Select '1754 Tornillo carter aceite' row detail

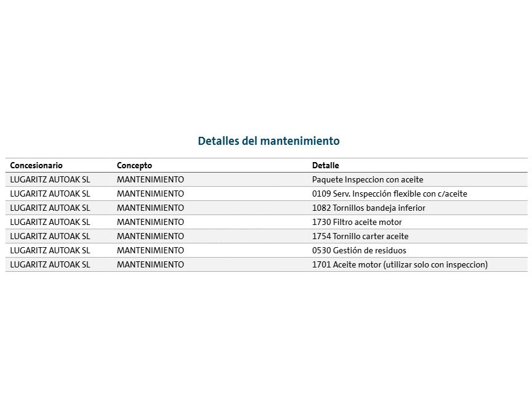click(360, 237)
